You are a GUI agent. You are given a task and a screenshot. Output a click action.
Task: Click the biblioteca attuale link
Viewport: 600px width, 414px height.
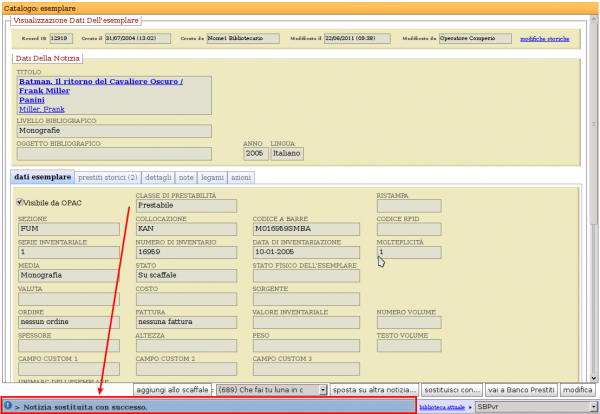point(443,408)
